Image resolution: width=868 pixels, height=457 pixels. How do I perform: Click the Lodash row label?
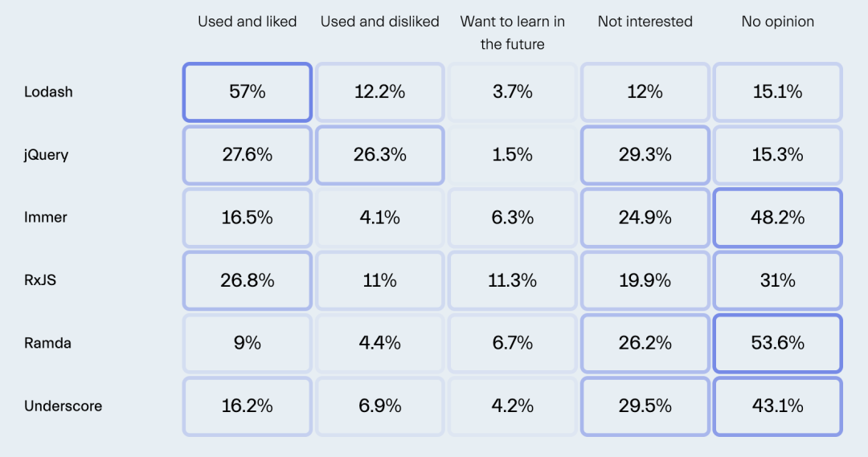tap(48, 92)
